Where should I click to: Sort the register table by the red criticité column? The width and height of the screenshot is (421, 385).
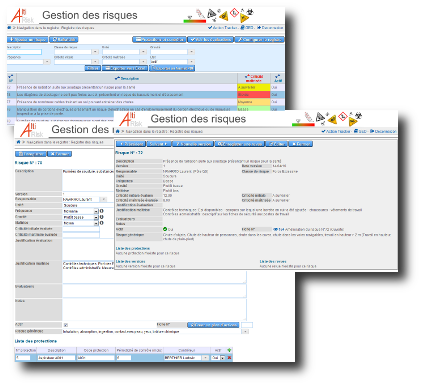(x=254, y=79)
